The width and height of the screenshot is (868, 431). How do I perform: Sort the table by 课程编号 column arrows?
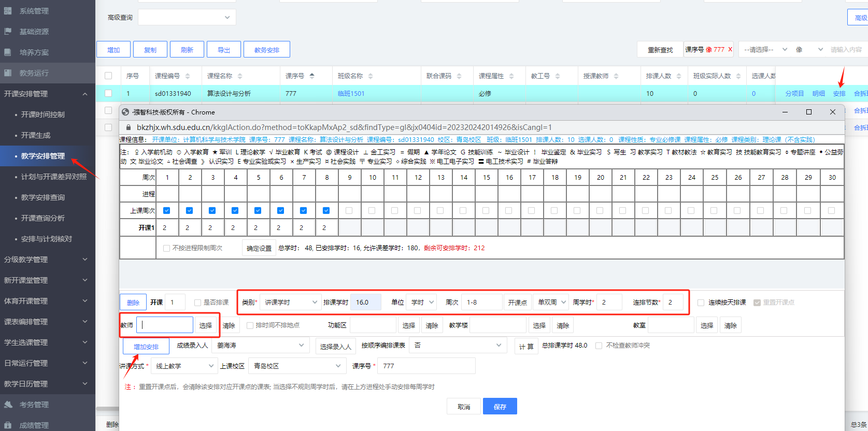(x=188, y=76)
